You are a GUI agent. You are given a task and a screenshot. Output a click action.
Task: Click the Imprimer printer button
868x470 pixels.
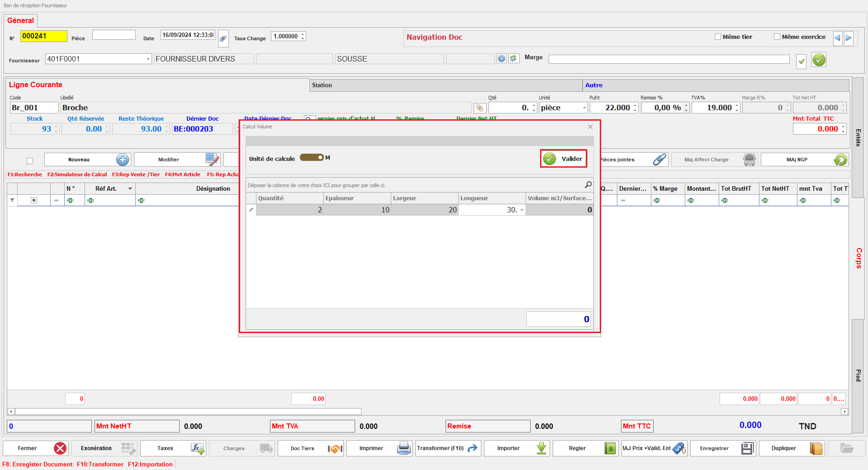coord(379,448)
